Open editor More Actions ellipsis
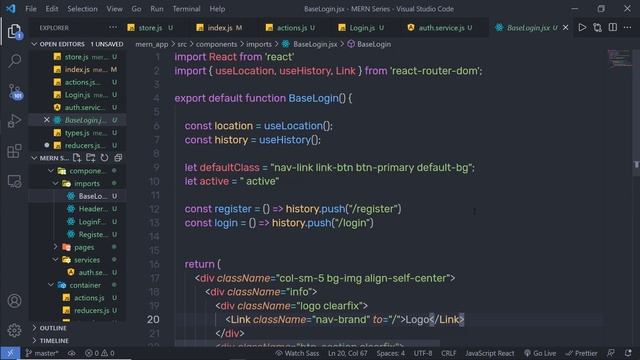This screenshot has height=360, width=640. point(627,27)
